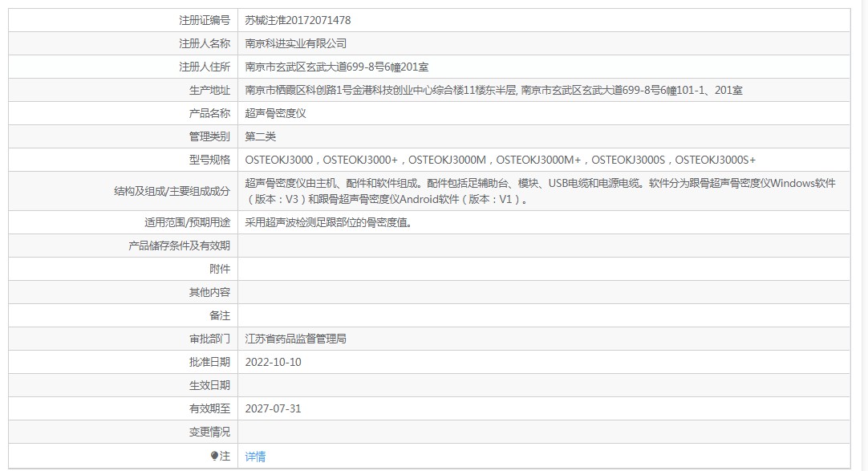
Task: Select the 生产地址 value text
Action: 494,90
